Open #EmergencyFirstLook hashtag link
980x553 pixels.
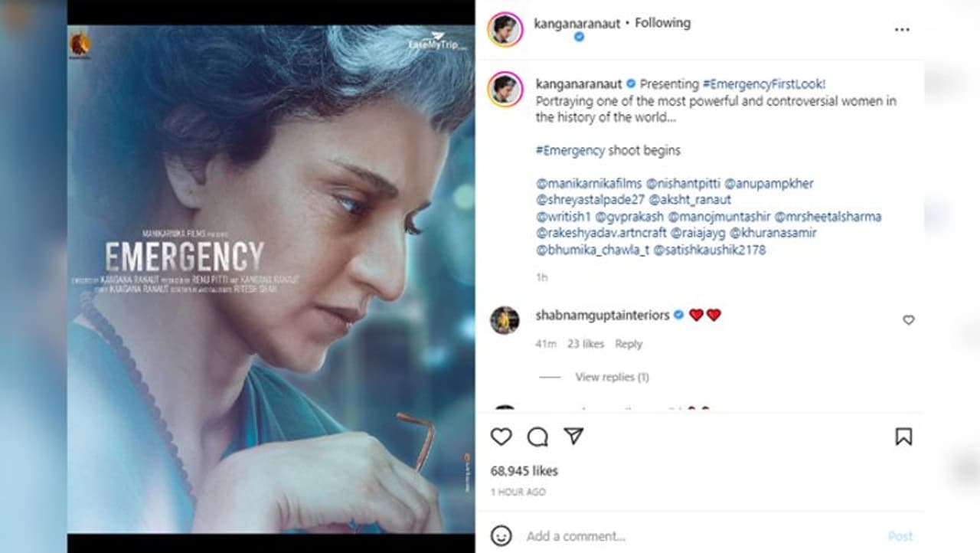click(763, 83)
